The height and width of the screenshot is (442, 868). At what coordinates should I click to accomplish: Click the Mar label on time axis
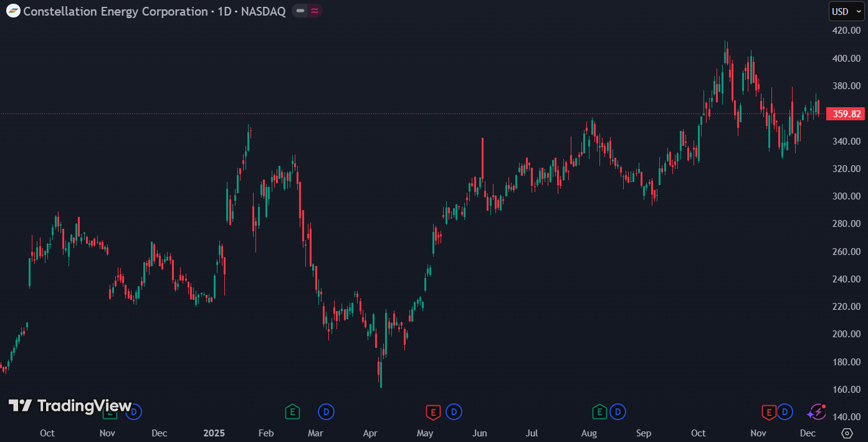tap(315, 433)
